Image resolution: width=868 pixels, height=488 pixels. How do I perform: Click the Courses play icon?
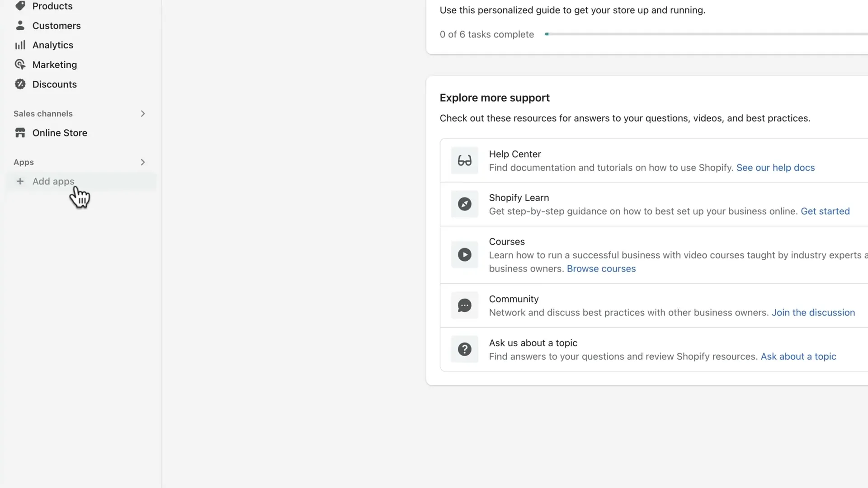click(x=464, y=255)
